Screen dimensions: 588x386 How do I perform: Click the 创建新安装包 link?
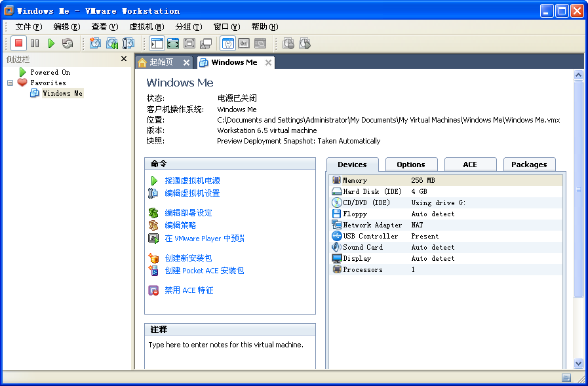click(x=188, y=258)
